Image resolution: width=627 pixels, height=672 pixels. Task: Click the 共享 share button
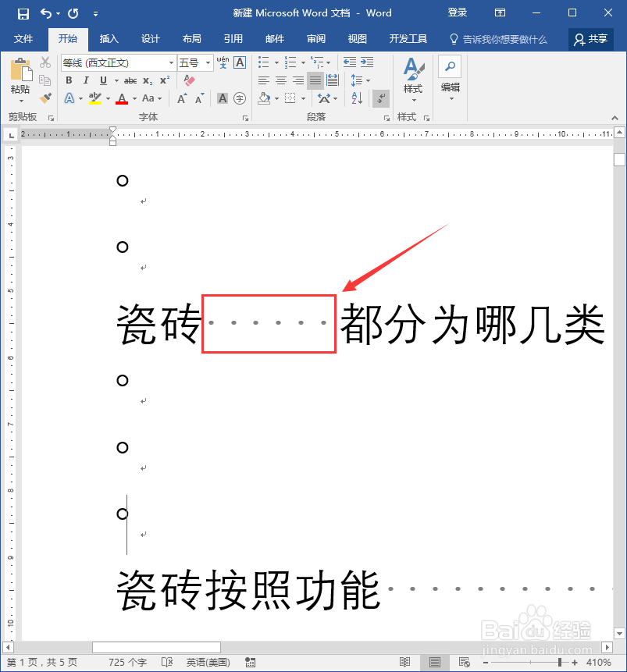tap(590, 38)
